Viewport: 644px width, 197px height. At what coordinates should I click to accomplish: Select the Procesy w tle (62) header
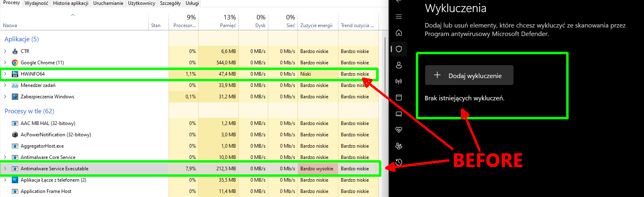(x=29, y=111)
